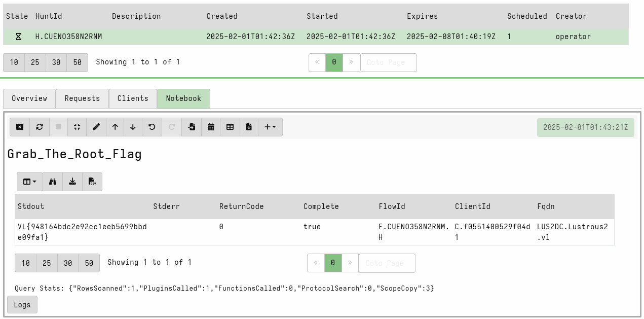Click the Stdout flag value VL{948164...}
The width and height of the screenshot is (644, 319).
click(x=82, y=232)
